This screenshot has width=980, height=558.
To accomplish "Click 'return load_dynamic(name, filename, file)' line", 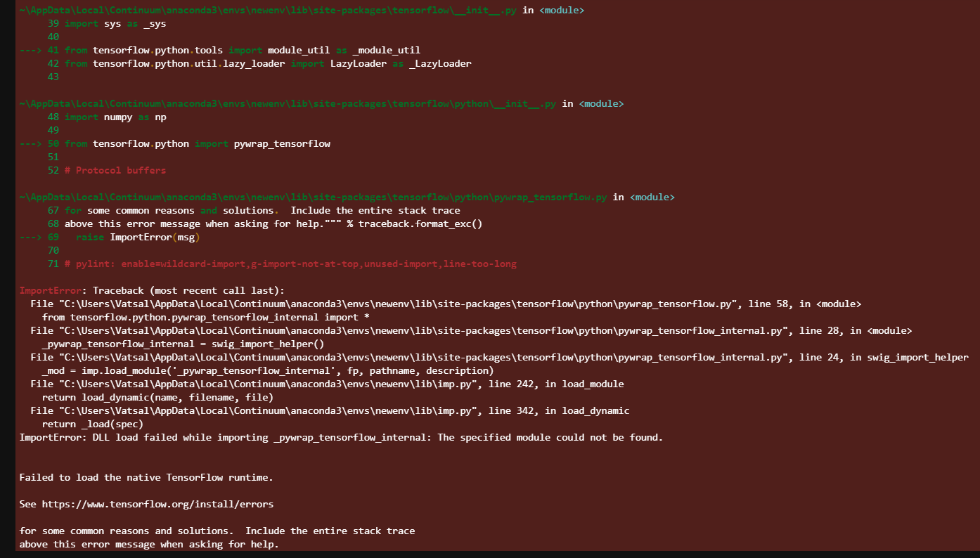I will [x=158, y=398].
